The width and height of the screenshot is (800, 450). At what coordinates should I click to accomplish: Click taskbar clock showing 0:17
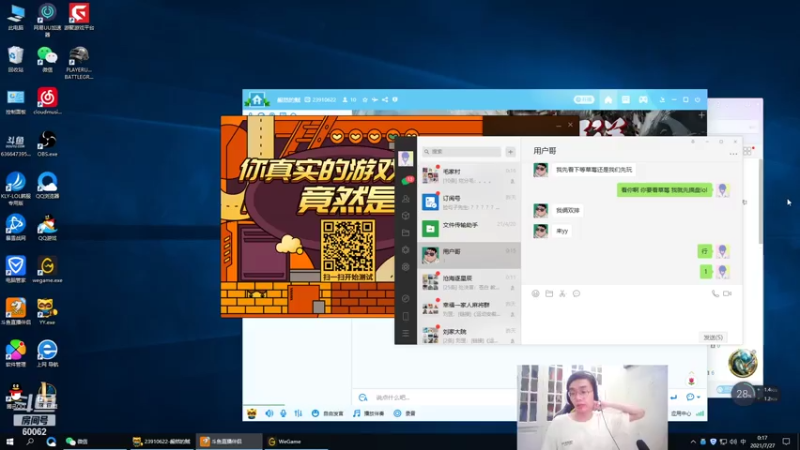coord(764,441)
